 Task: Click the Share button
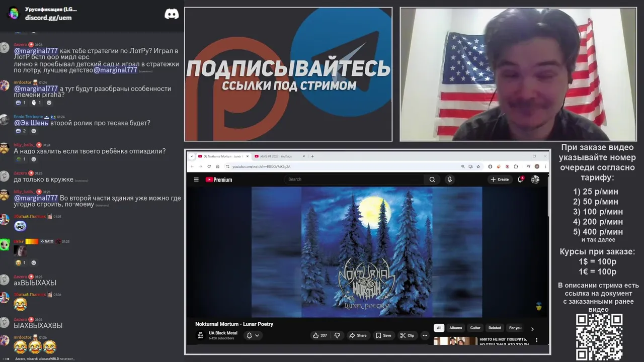pos(358,335)
